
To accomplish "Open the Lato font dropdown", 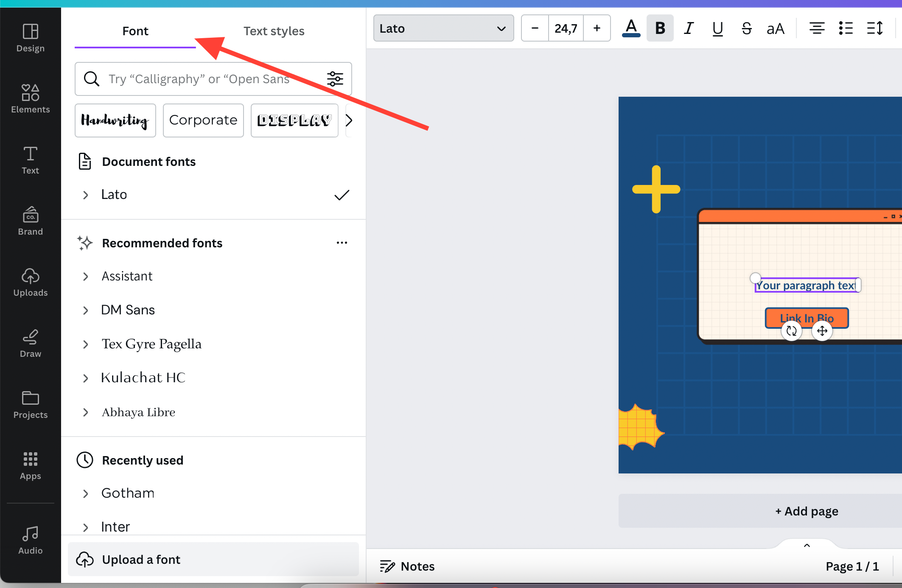I will click(x=442, y=28).
